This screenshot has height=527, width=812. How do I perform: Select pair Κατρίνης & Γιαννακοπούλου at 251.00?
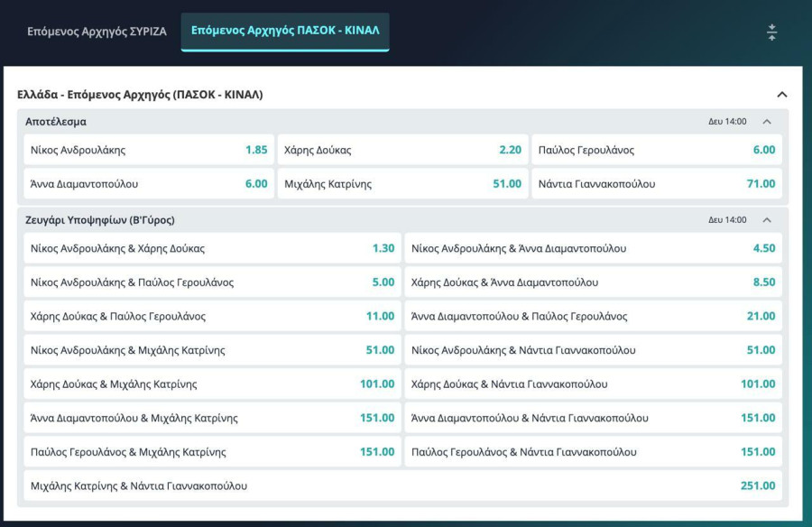402,486
